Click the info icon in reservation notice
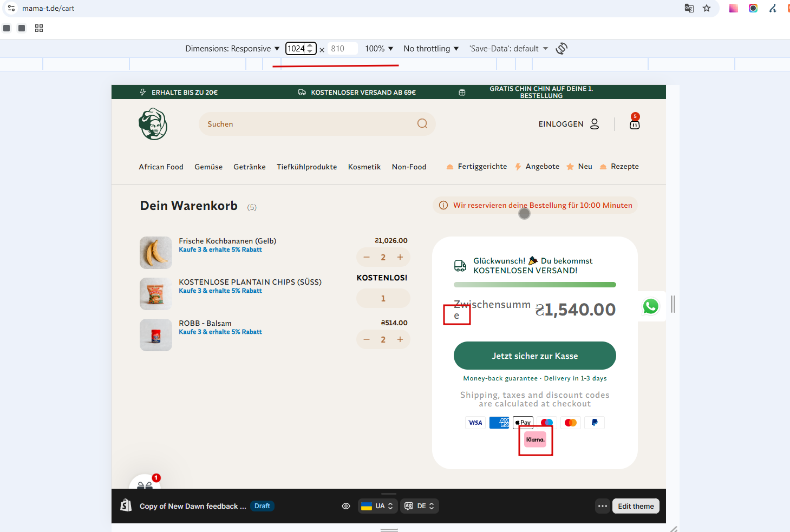This screenshot has height=532, width=790. (443, 205)
